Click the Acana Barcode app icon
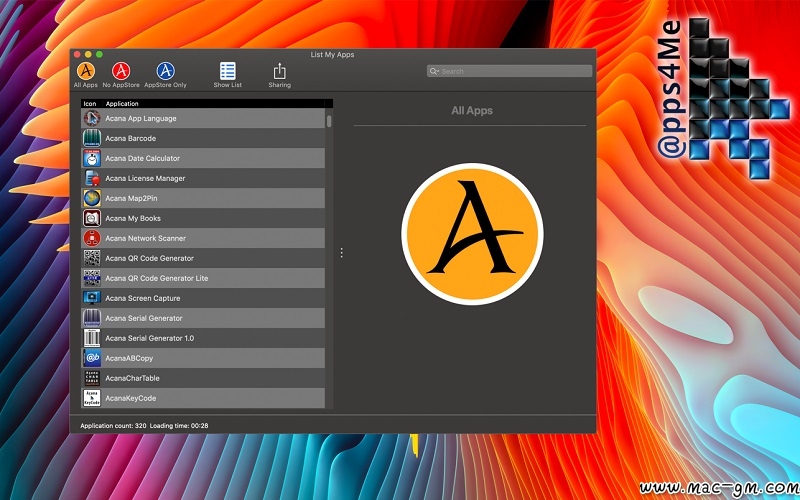Image resolution: width=800 pixels, height=500 pixels. 92,138
